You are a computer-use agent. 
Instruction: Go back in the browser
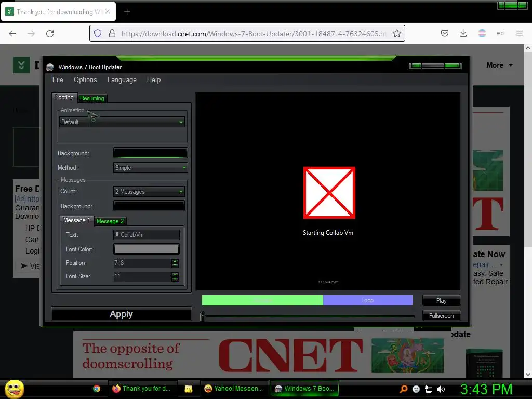pyautogui.click(x=12, y=34)
